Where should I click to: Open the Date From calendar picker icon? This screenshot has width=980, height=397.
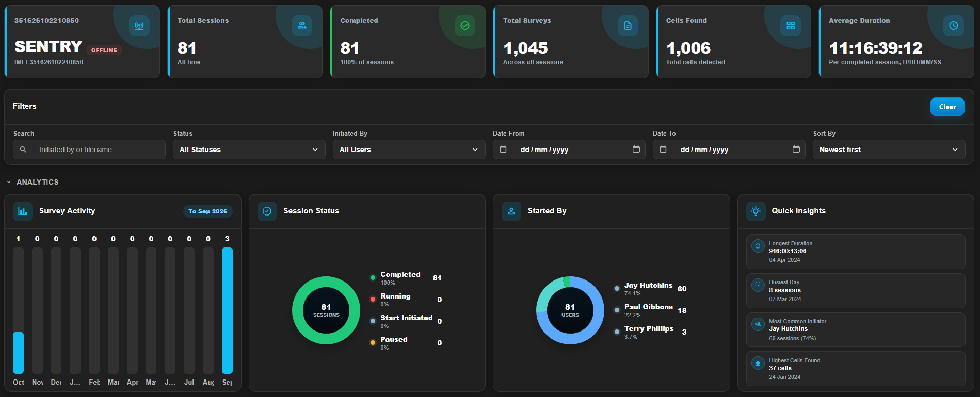tap(636, 150)
